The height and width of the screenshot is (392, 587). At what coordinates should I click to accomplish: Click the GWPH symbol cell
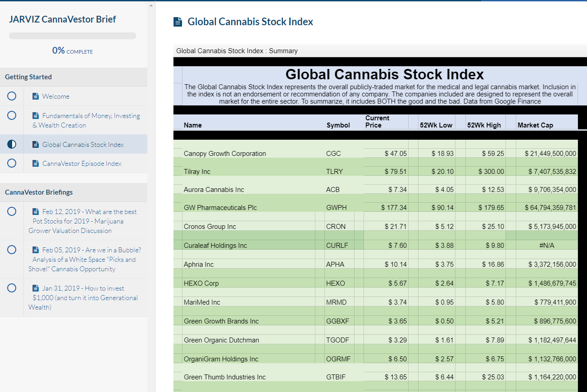[337, 208]
